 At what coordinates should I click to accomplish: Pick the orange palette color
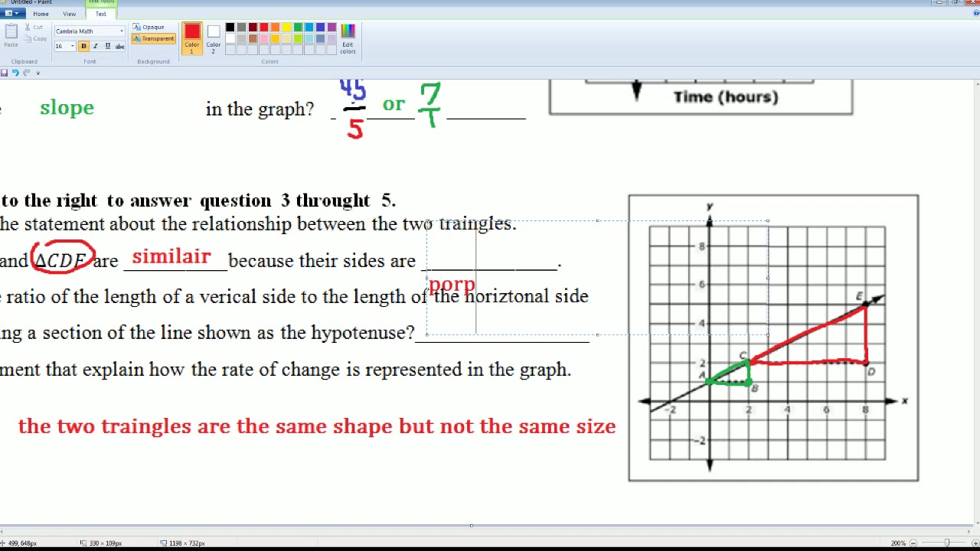275,28
